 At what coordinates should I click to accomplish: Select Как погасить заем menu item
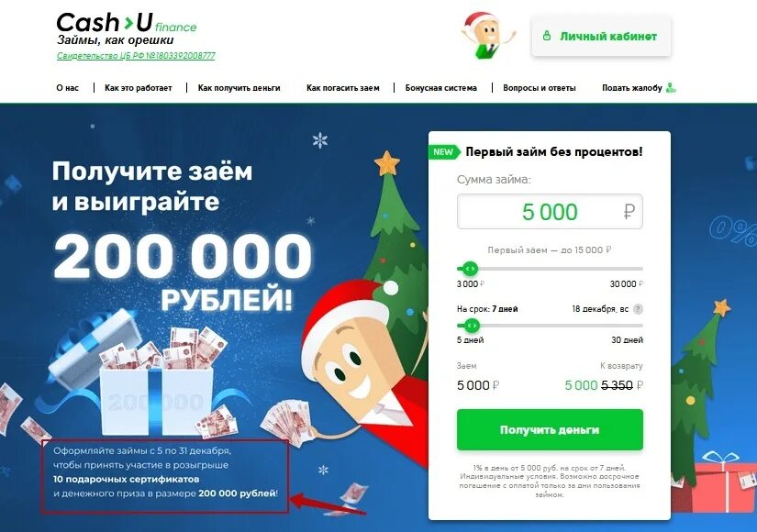coord(343,88)
